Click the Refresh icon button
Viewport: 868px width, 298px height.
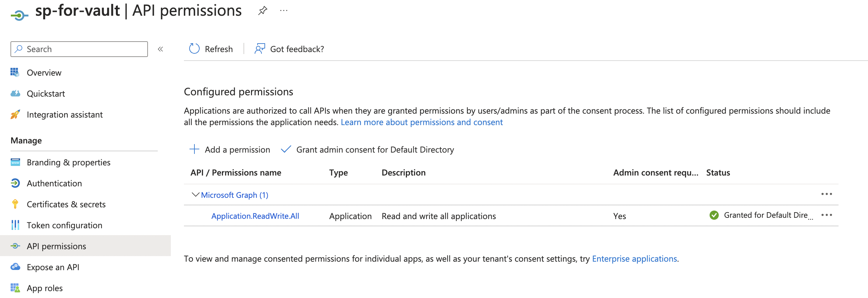194,49
